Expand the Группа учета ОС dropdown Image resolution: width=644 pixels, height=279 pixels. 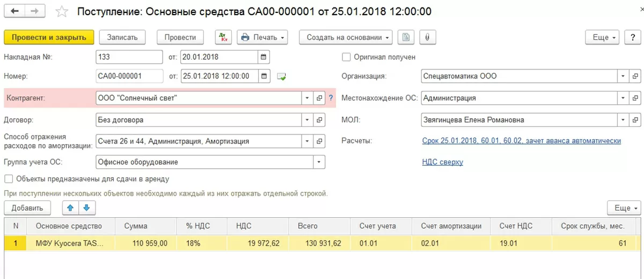click(319, 162)
